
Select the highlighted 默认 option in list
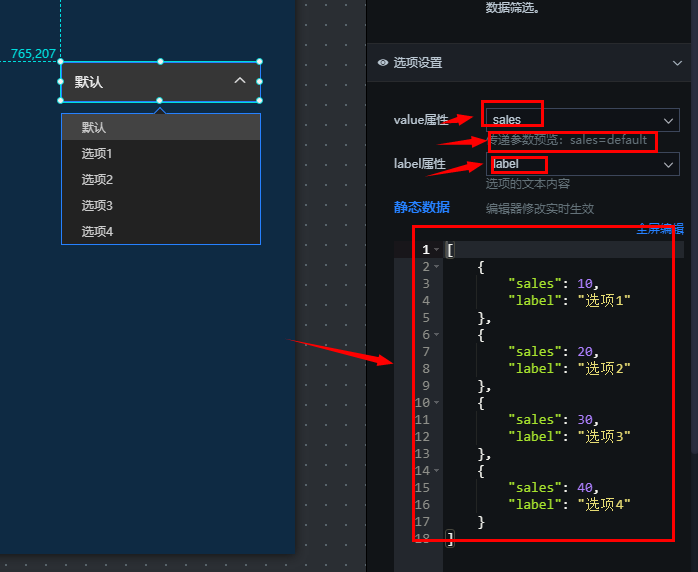pos(161,127)
